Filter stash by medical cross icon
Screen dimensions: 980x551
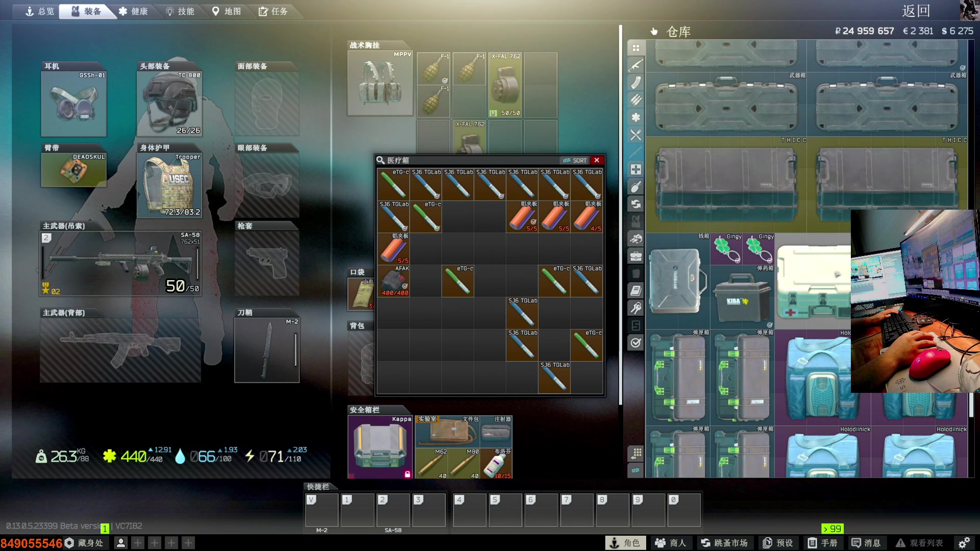click(x=635, y=169)
